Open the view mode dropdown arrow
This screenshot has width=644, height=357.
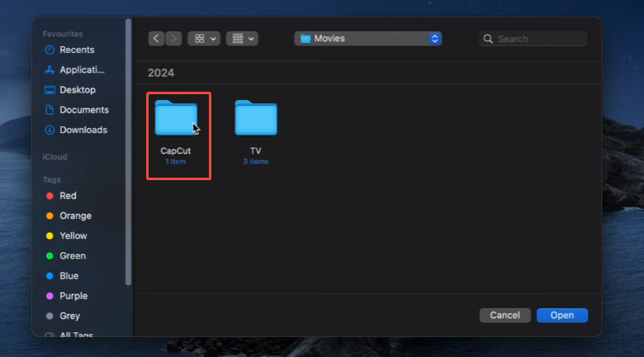click(x=213, y=39)
